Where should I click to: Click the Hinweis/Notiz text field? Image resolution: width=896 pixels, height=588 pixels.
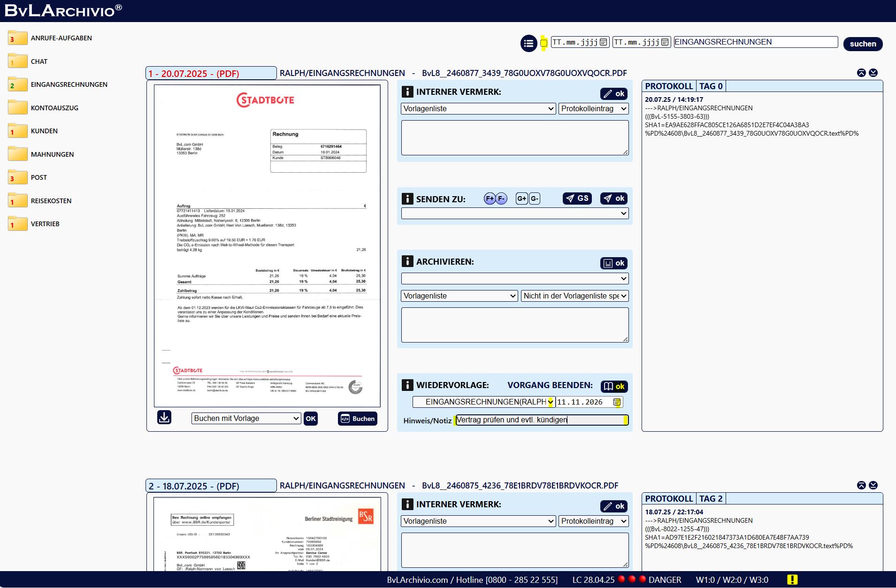coord(540,420)
